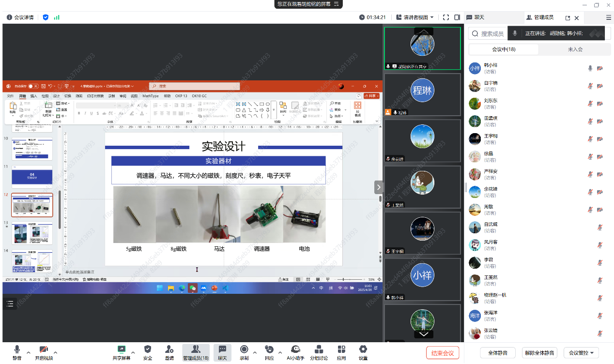
Task: Switch to the 聊天 panel tab
Action: pyautogui.click(x=475, y=17)
